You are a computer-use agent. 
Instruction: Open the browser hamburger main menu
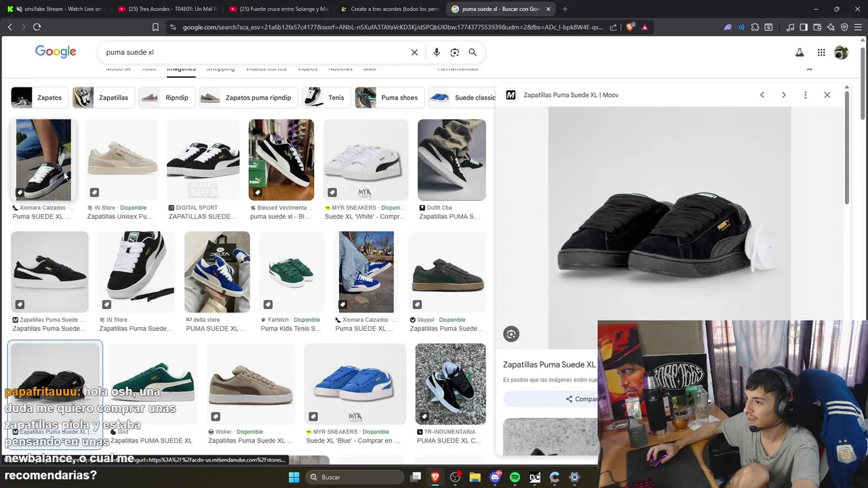click(x=858, y=27)
